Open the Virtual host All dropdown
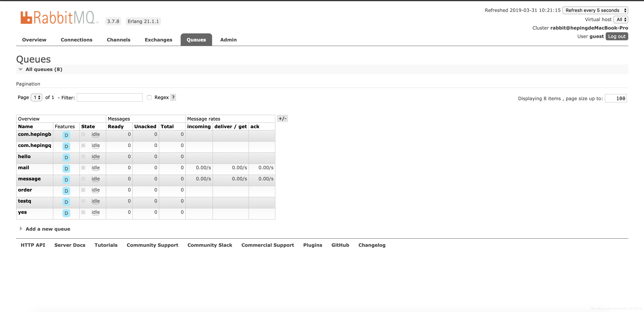The height and width of the screenshot is (312, 644). (x=621, y=20)
